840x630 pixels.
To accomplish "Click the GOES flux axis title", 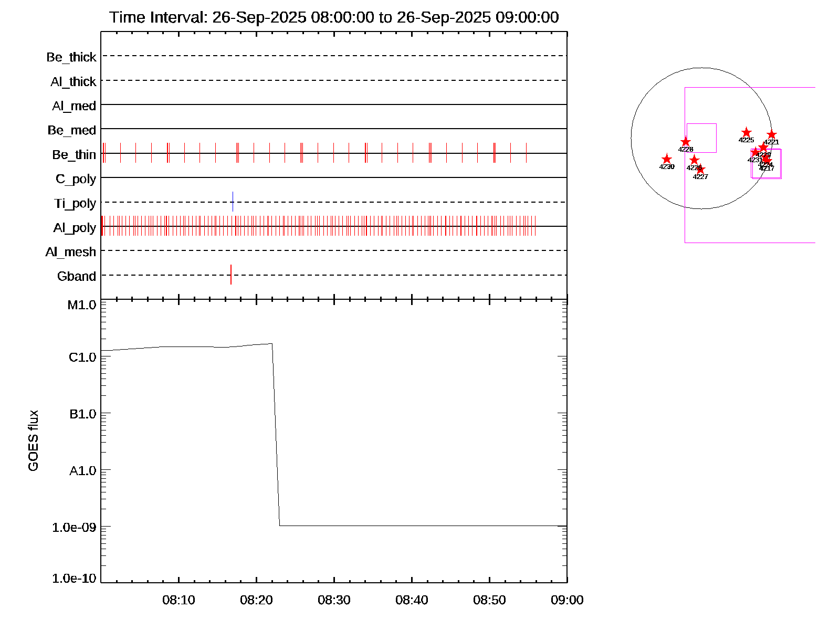I will click(x=34, y=441).
